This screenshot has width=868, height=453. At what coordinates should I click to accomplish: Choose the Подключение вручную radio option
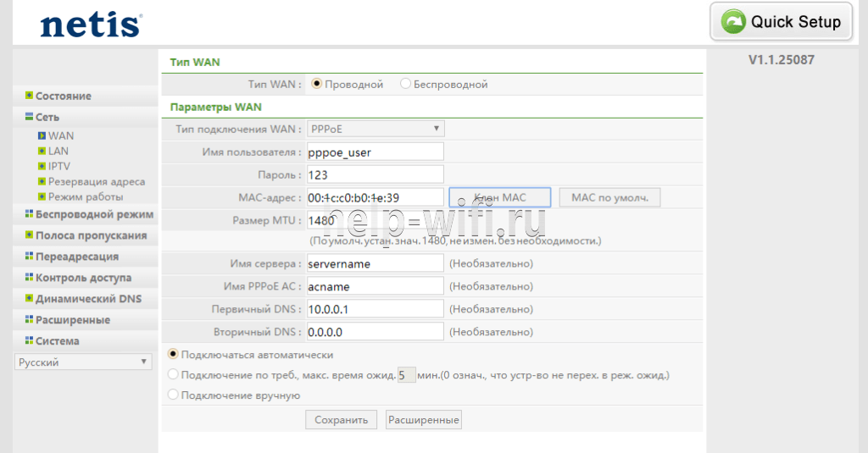pyautogui.click(x=174, y=395)
